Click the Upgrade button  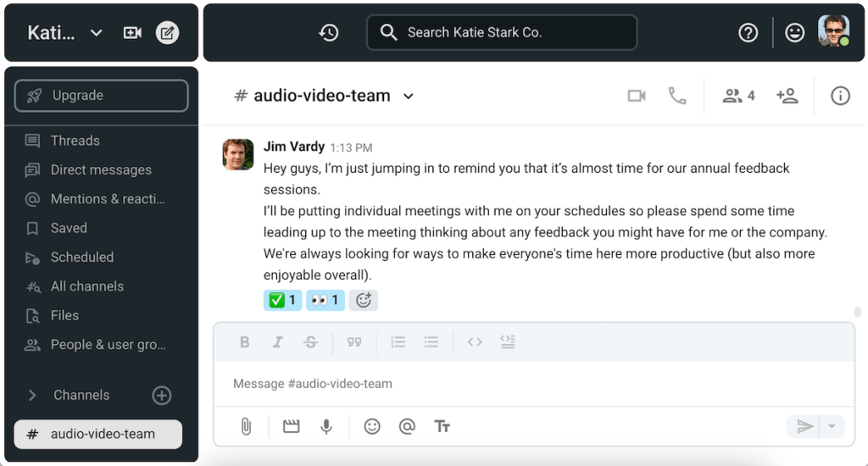pyautogui.click(x=101, y=96)
